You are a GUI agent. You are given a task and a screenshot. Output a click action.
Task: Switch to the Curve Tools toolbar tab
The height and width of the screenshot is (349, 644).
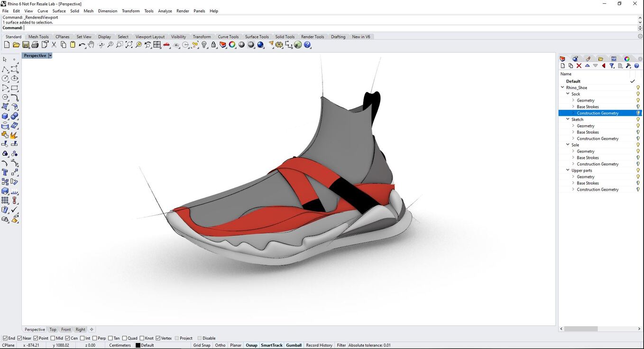point(228,37)
